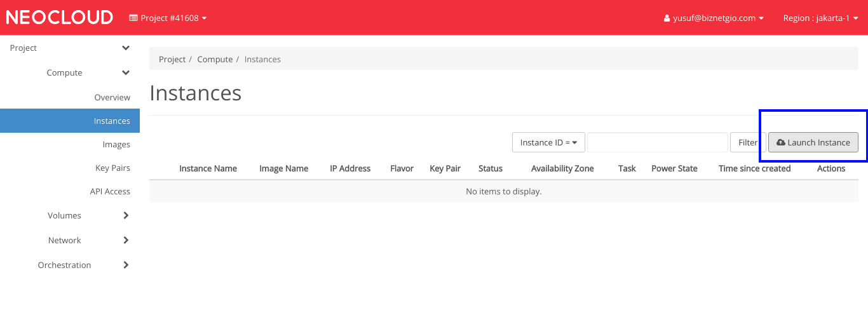Expand the Orchestration section chevron
Viewport: 868px width, 322px height.
(x=125, y=265)
